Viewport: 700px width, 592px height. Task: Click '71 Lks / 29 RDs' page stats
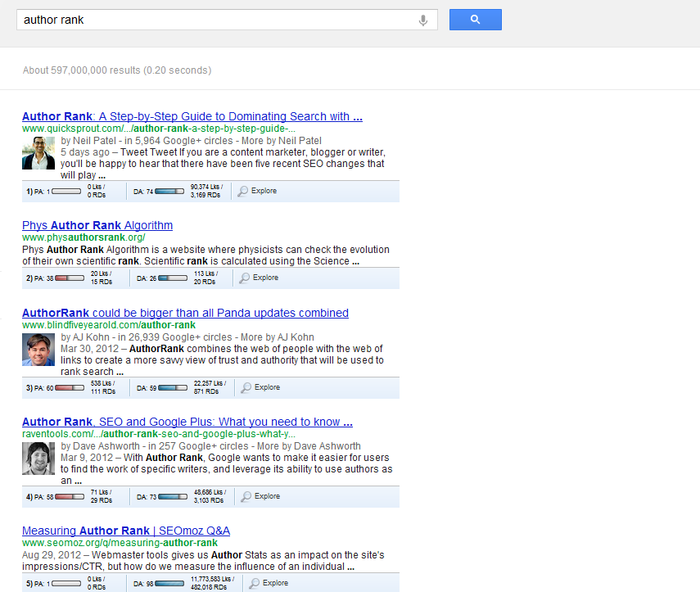click(102, 496)
